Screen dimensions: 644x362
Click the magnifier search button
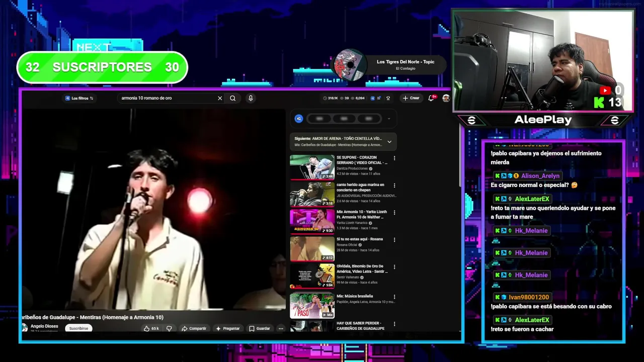pos(232,98)
